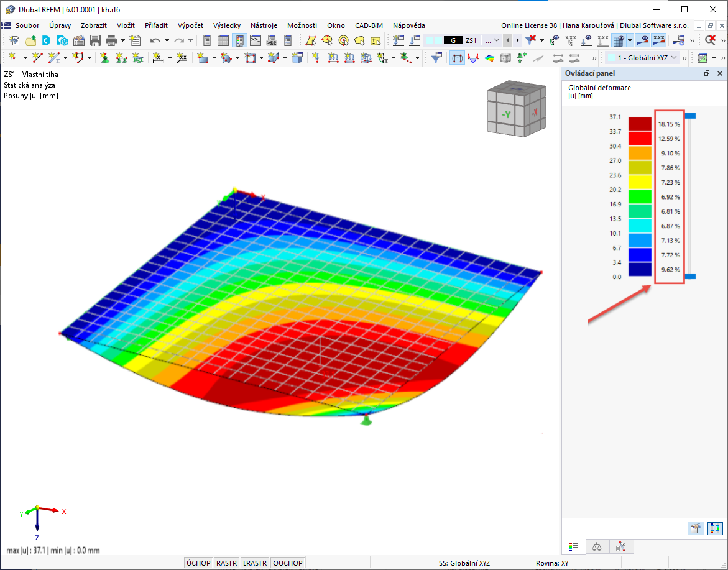Viewport: 728px width, 570px height.
Task: Toggle solid rendering cube display
Action: (505, 58)
